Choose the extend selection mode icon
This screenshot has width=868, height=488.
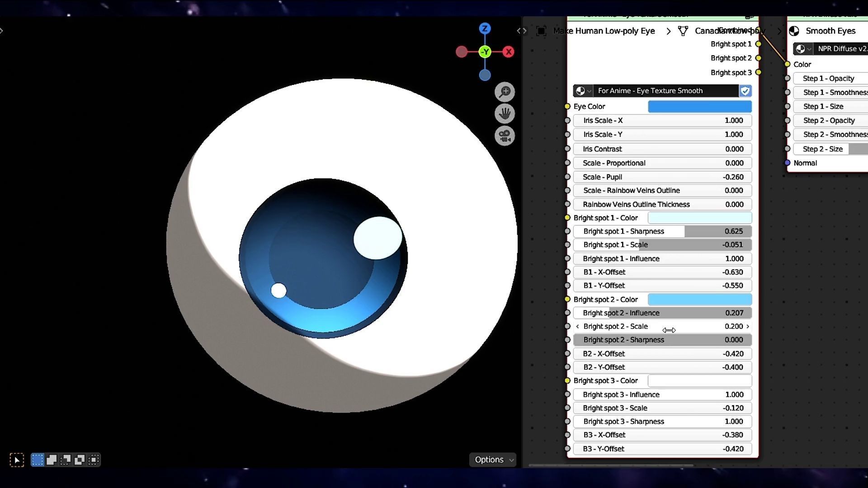pos(52,460)
